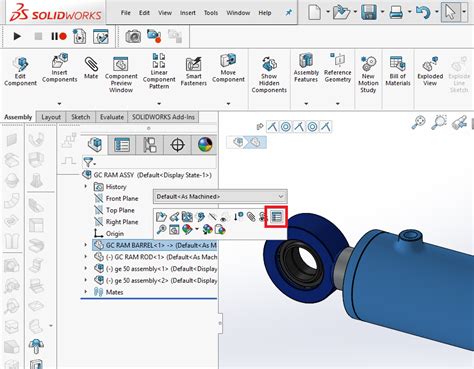
Task: Activate the Move Component tool
Action: pos(228,68)
